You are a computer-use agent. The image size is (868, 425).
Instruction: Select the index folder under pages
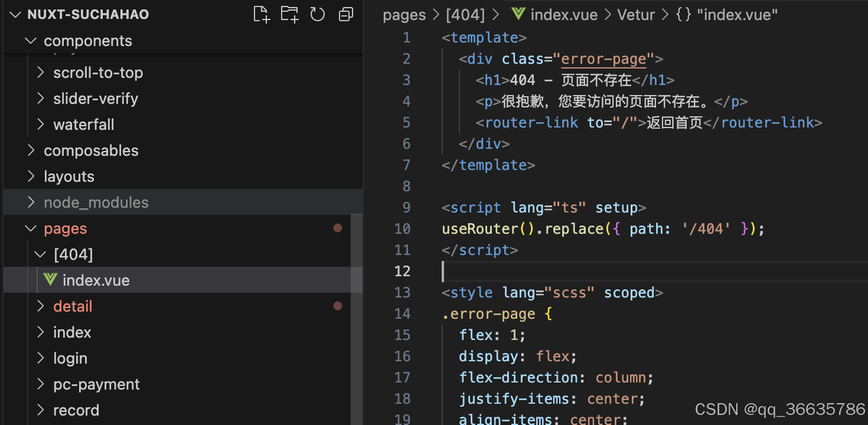tap(72, 332)
